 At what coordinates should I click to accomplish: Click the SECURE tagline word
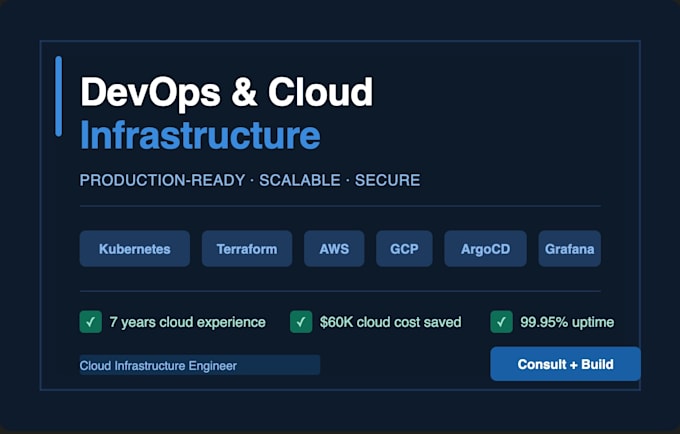pos(387,180)
